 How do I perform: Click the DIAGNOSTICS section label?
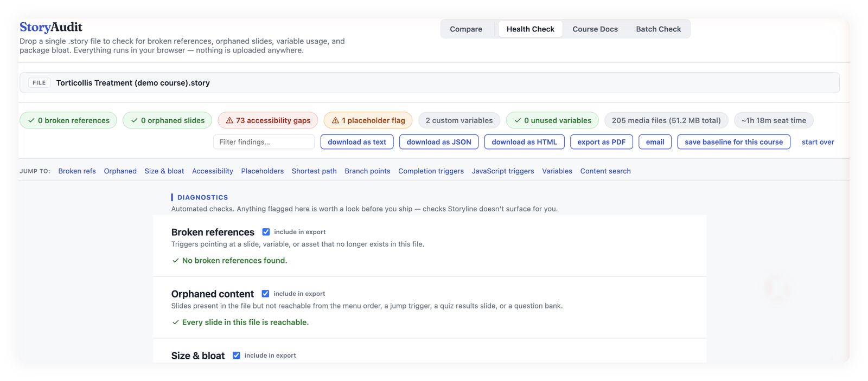click(202, 197)
